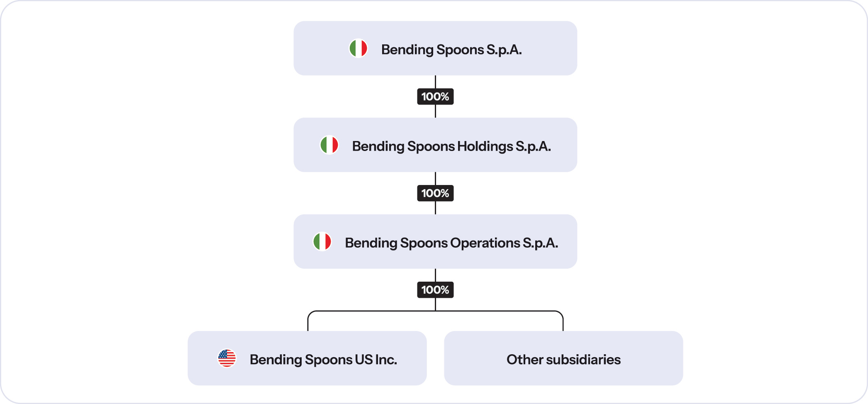Select the Bending Spoons Operations S.p.A. box
The width and height of the screenshot is (868, 404).
(x=435, y=241)
